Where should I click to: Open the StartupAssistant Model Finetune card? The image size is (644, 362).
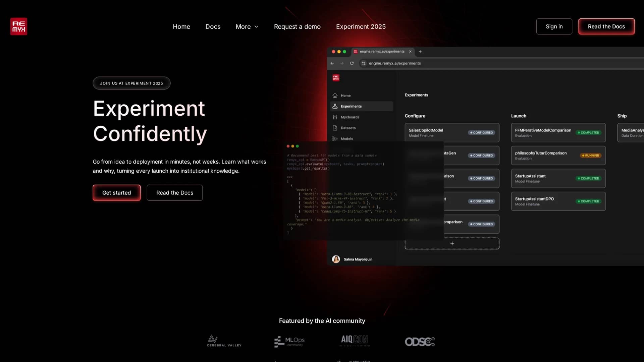pyautogui.click(x=558, y=178)
